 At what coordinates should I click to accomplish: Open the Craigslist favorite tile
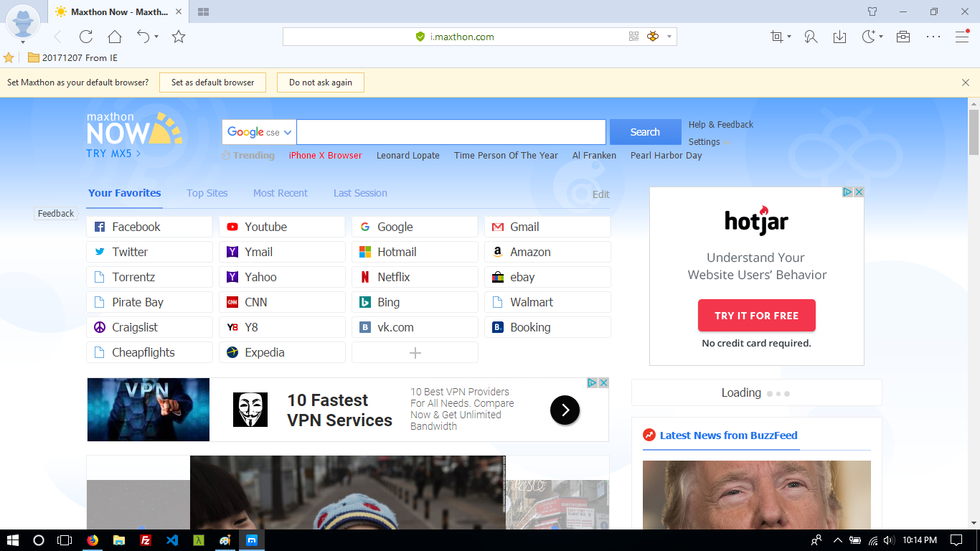coord(149,327)
